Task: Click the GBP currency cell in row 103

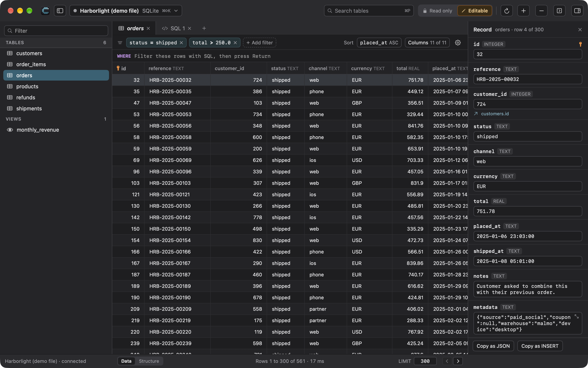Action: (x=369, y=183)
